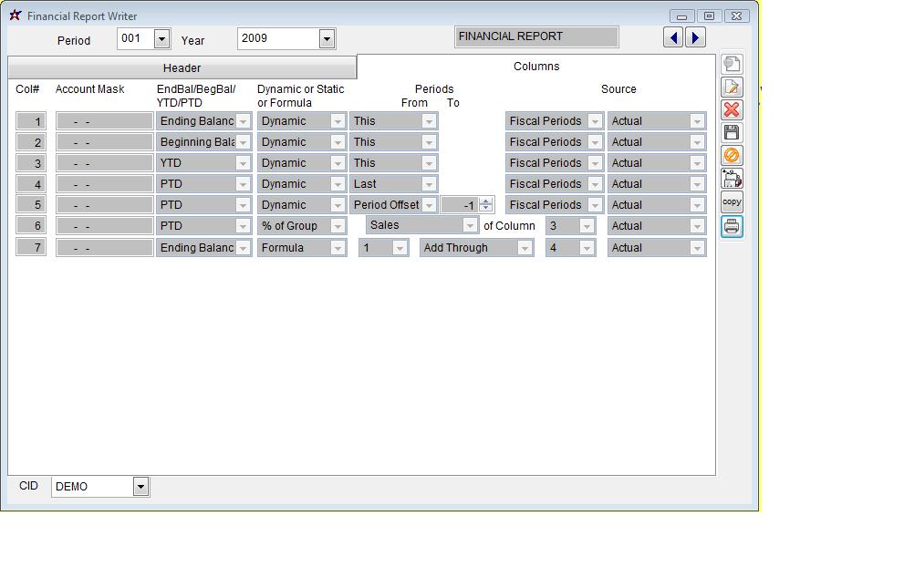
Task: Click the printer icon
Action: click(x=732, y=226)
